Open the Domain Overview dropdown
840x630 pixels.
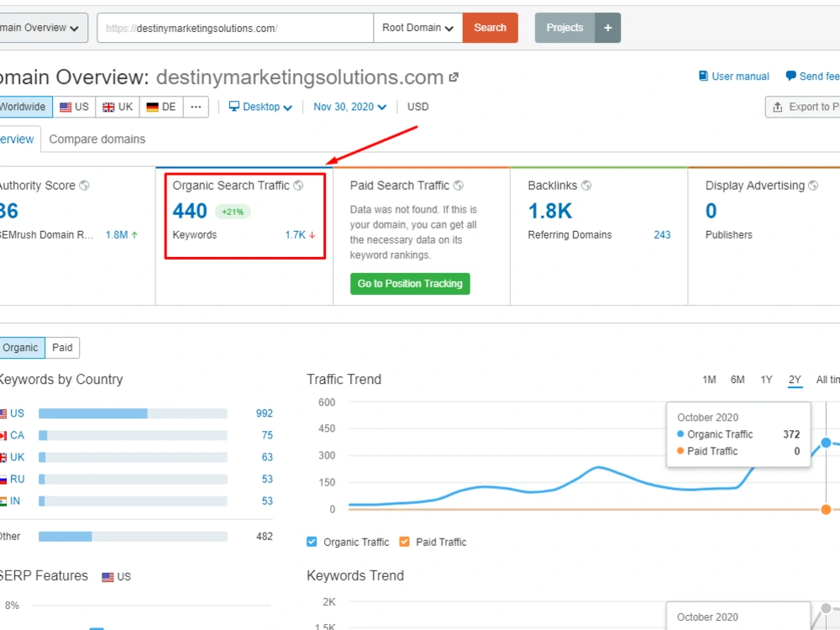(x=43, y=28)
